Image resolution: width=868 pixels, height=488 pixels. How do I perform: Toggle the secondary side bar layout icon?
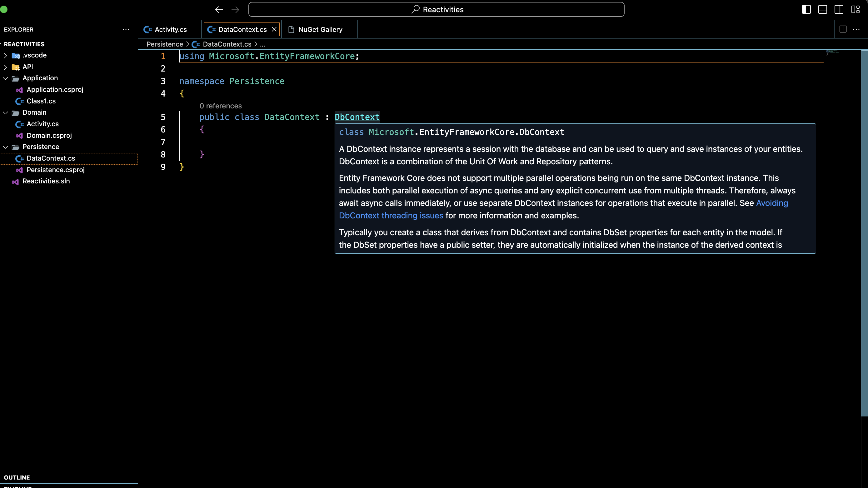839,9
